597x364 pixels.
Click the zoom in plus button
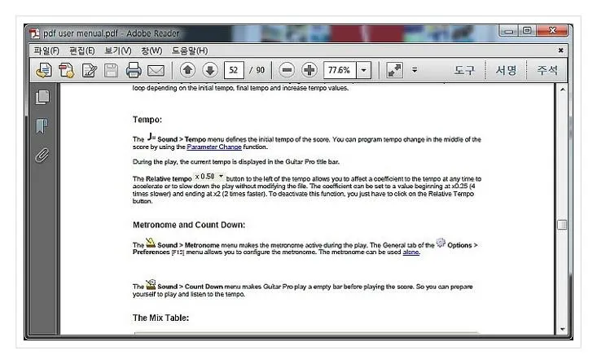point(309,70)
